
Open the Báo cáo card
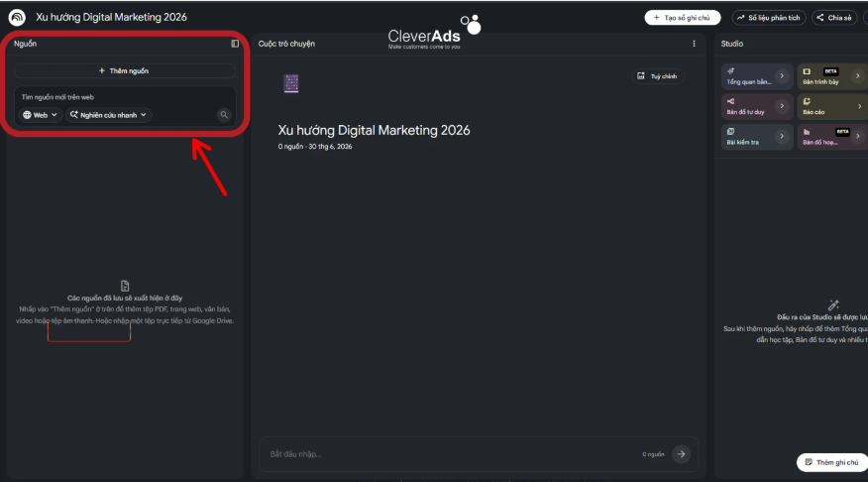click(x=832, y=106)
